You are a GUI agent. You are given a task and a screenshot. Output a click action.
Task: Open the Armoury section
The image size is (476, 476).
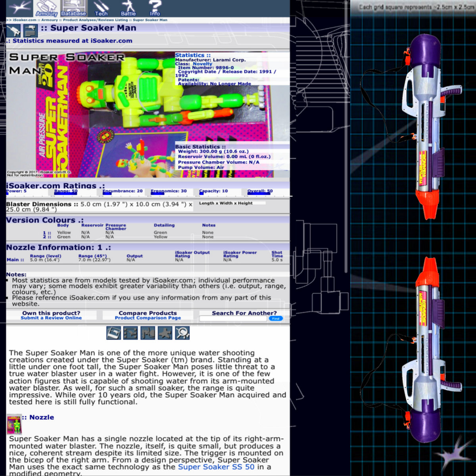[47, 8]
